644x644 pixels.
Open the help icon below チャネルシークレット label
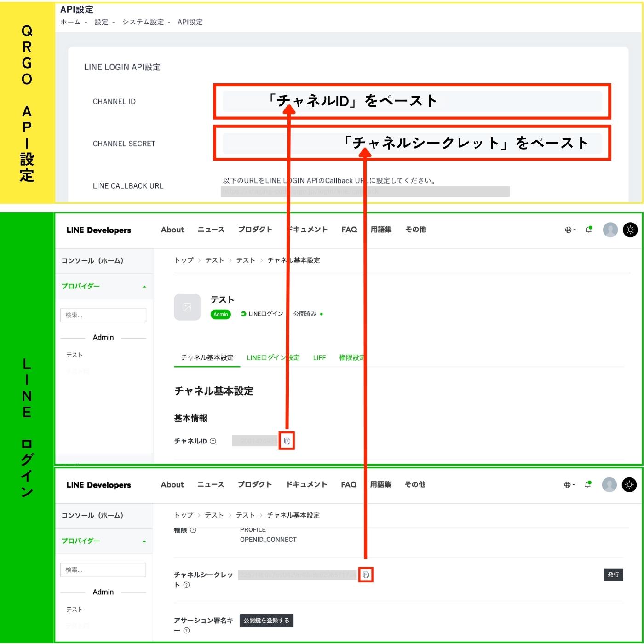[x=186, y=585]
